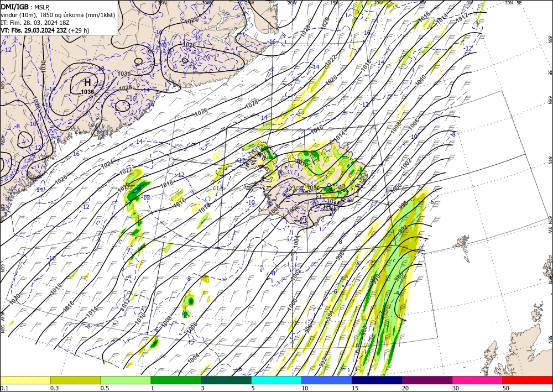Click the '35W' longitude label at top
The width and height of the screenshot is (553, 392).
click(x=162, y=2)
